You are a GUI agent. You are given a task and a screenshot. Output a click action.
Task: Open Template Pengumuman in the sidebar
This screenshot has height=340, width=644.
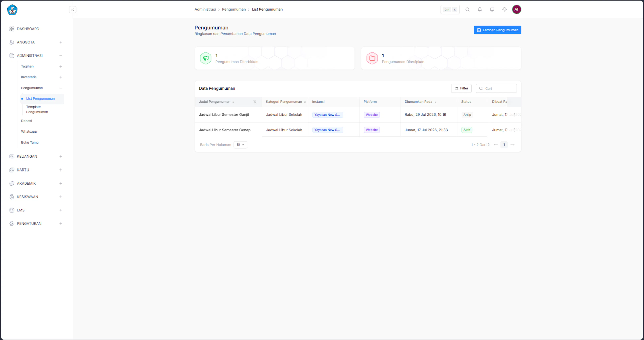coord(37,109)
